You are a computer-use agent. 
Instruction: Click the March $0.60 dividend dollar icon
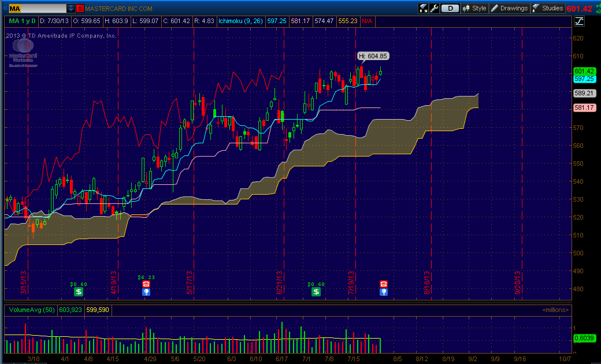[79, 292]
